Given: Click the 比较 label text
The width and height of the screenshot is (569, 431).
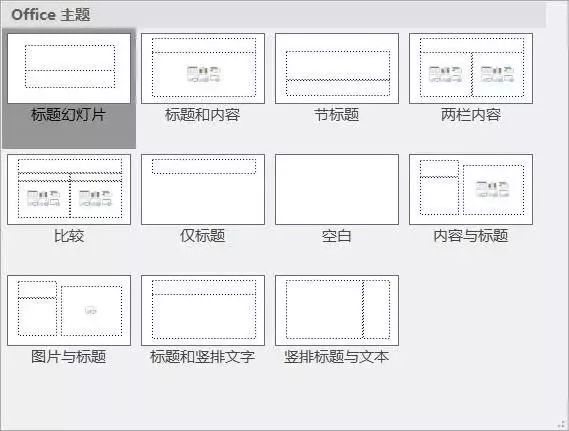Looking at the screenshot, I should (x=69, y=236).
